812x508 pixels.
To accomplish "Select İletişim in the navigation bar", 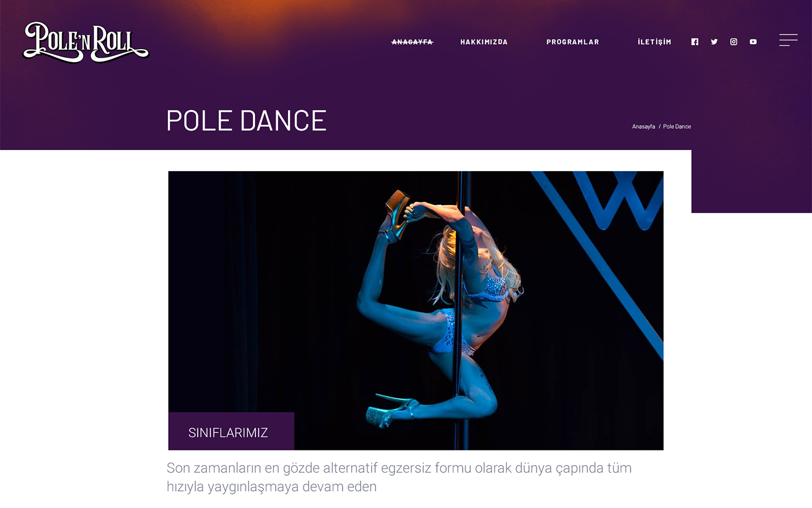I will pos(654,42).
